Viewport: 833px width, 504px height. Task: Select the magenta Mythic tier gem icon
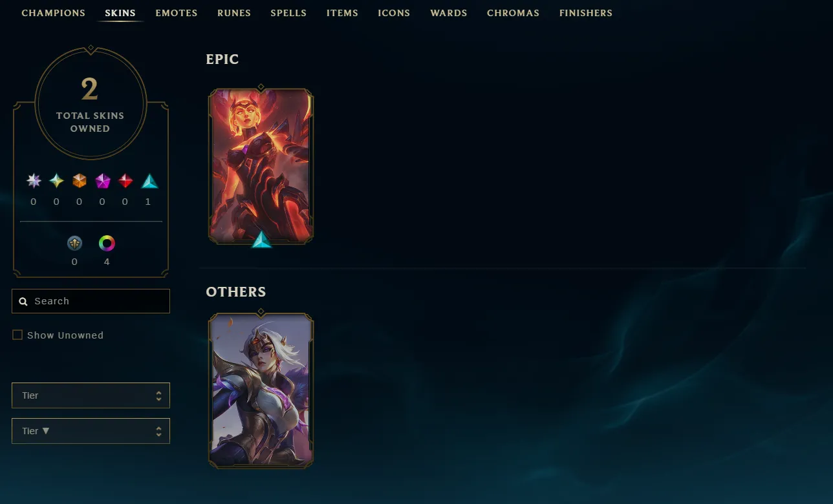(x=103, y=180)
